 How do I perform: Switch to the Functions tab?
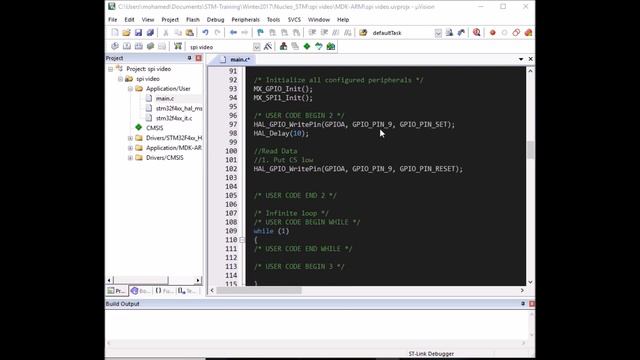point(164,291)
